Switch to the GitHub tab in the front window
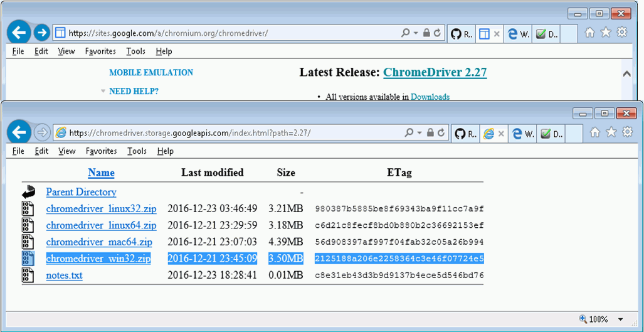This screenshot has width=644, height=332. coord(465,133)
